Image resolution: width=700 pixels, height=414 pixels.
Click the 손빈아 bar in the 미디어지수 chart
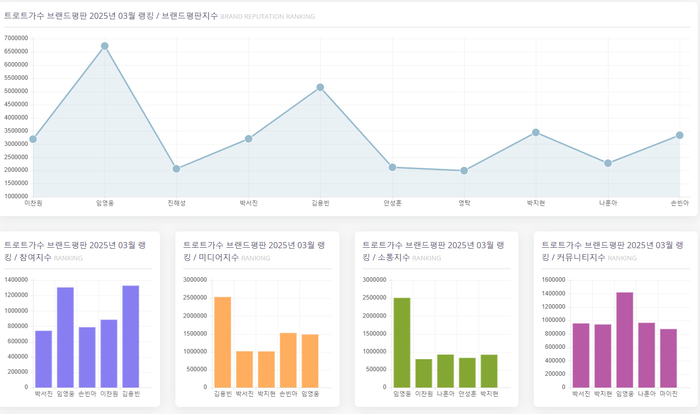pyautogui.click(x=288, y=360)
